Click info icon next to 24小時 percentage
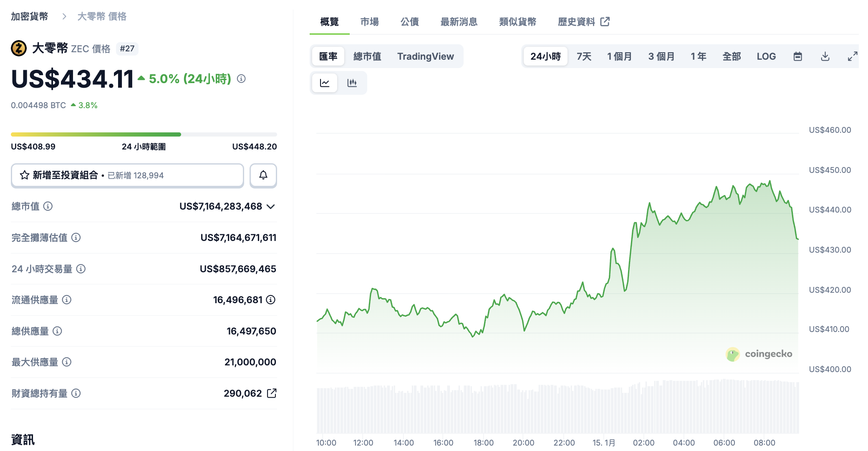The width and height of the screenshot is (868, 451). pos(241,79)
